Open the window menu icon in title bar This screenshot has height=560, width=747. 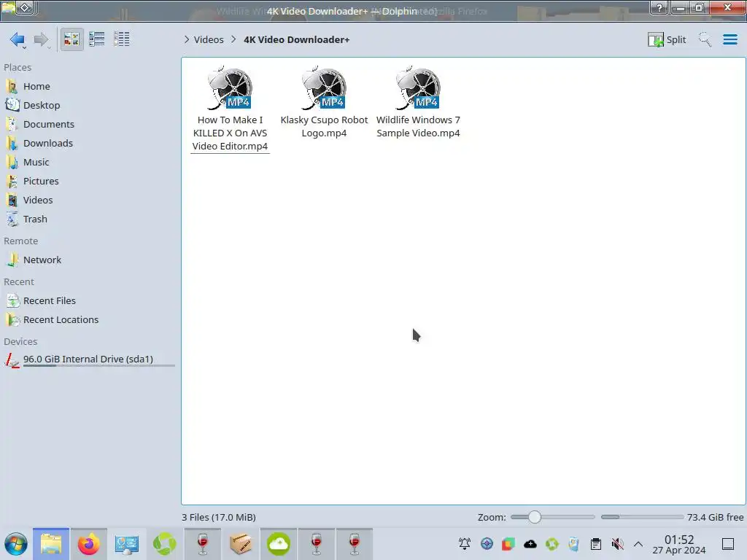9,8
